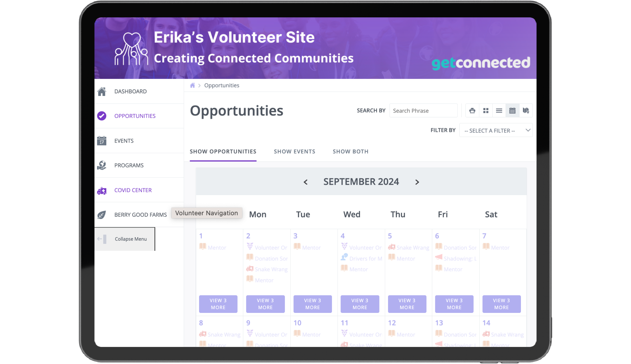Click the next month chevron arrow
The width and height of the screenshot is (631, 364).
(417, 182)
